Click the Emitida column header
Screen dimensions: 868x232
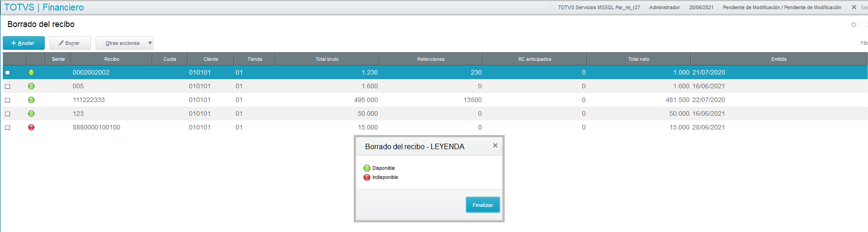click(x=779, y=59)
